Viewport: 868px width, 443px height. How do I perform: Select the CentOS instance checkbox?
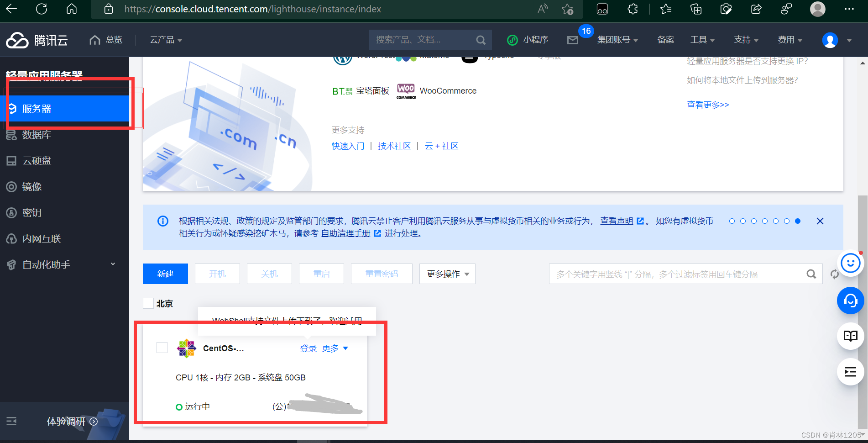click(162, 348)
